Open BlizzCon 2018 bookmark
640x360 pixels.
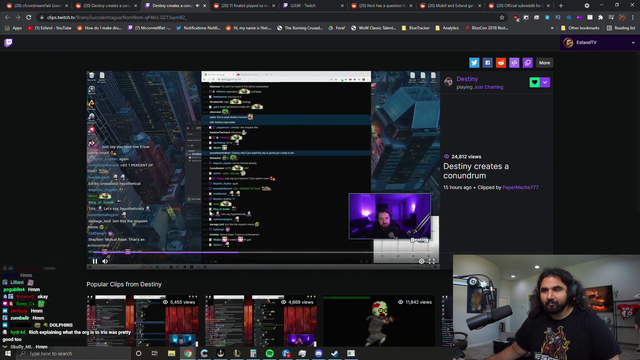486,28
